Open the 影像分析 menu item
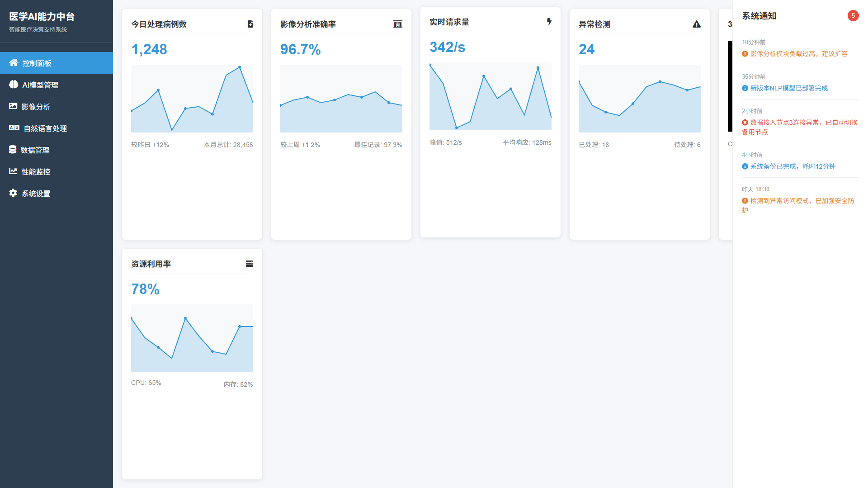Viewport: 868px width, 488px height. tap(36, 107)
